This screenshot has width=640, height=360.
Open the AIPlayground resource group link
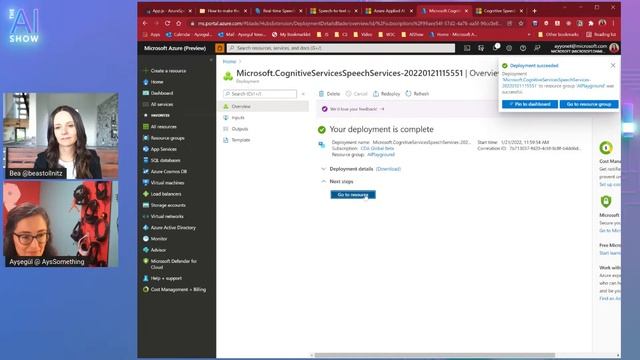(x=381, y=155)
